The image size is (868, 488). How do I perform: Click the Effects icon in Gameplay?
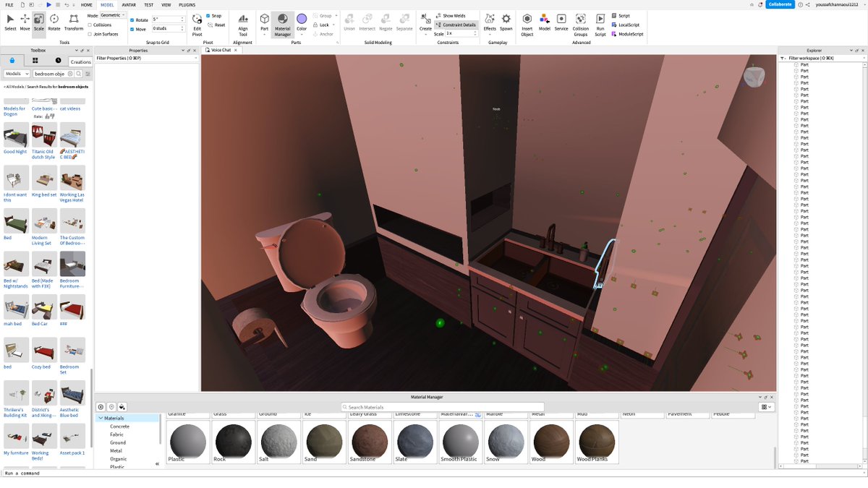490,19
